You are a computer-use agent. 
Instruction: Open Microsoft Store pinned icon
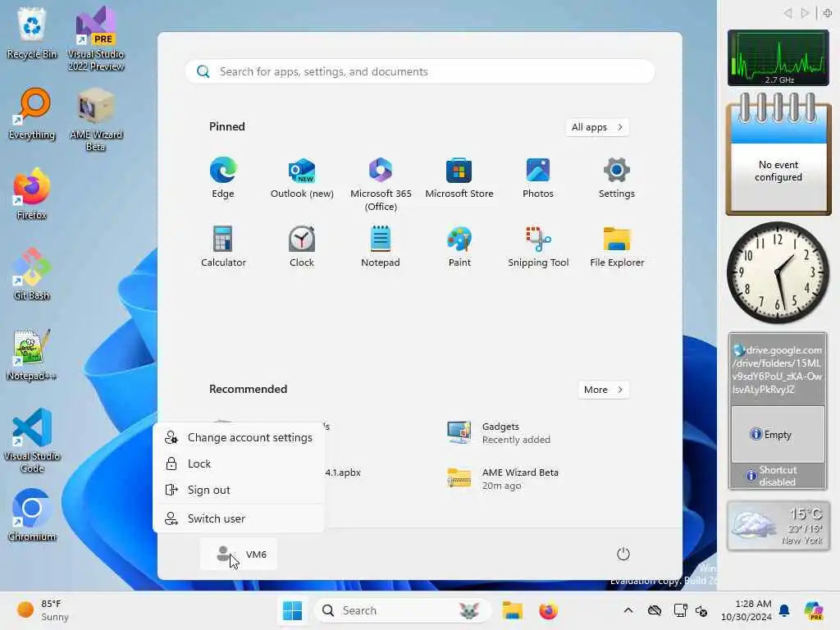pos(459,177)
